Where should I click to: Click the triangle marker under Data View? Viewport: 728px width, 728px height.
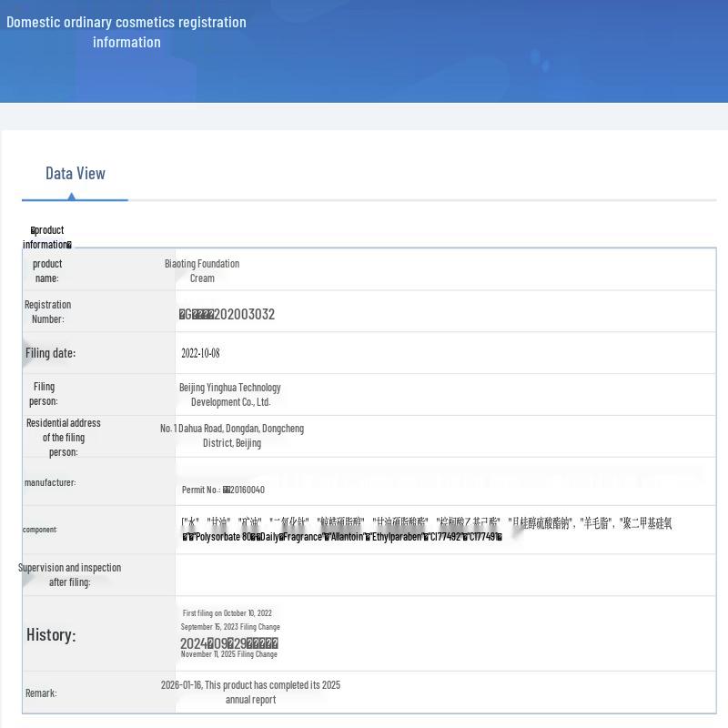point(72,197)
